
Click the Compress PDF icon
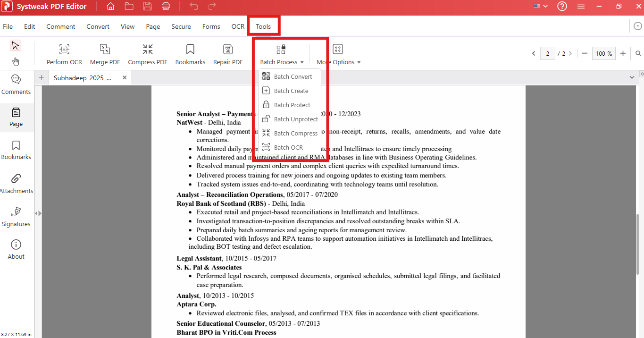148,54
